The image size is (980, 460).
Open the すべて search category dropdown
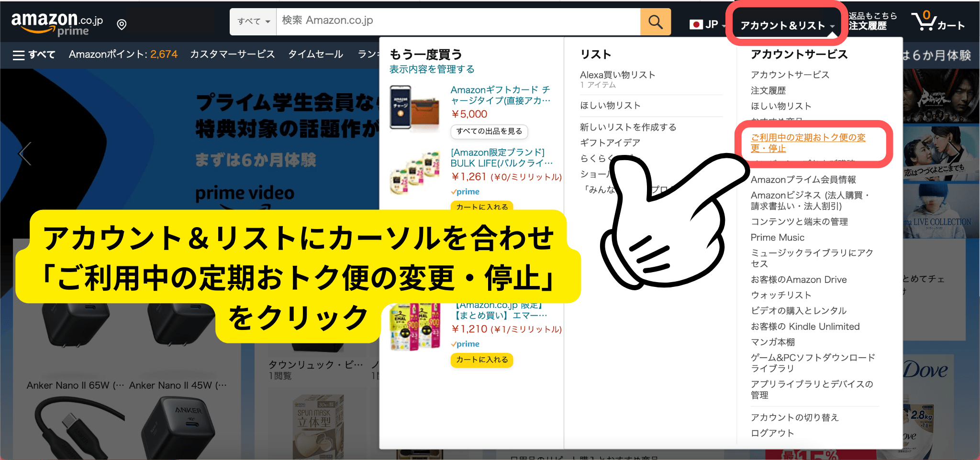click(253, 21)
